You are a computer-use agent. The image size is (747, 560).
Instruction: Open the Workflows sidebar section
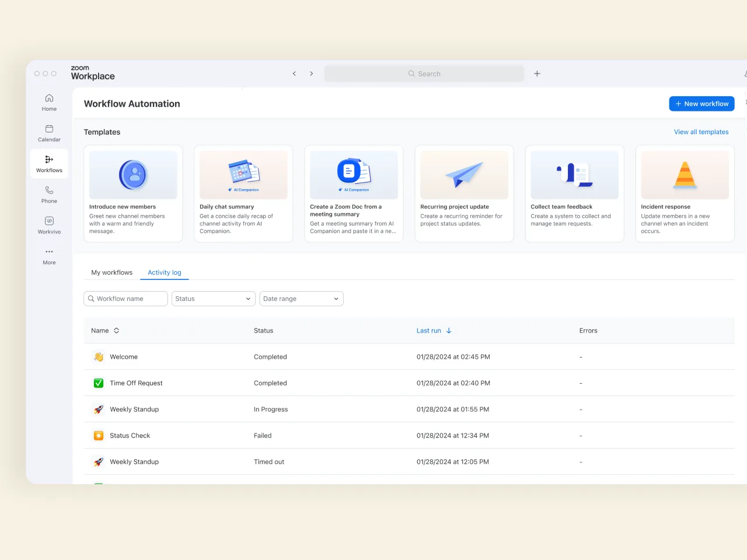tap(49, 163)
